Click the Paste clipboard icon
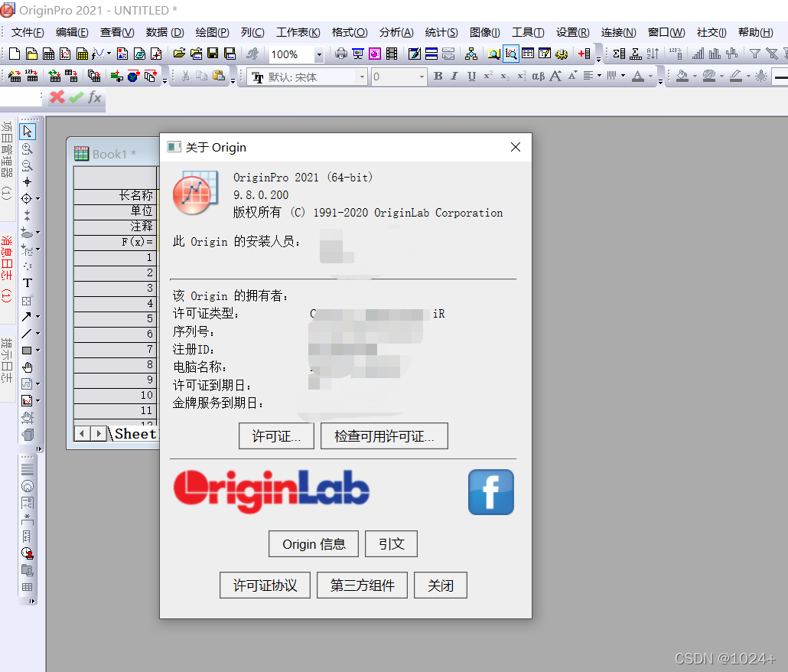The width and height of the screenshot is (788, 672). tap(219, 77)
